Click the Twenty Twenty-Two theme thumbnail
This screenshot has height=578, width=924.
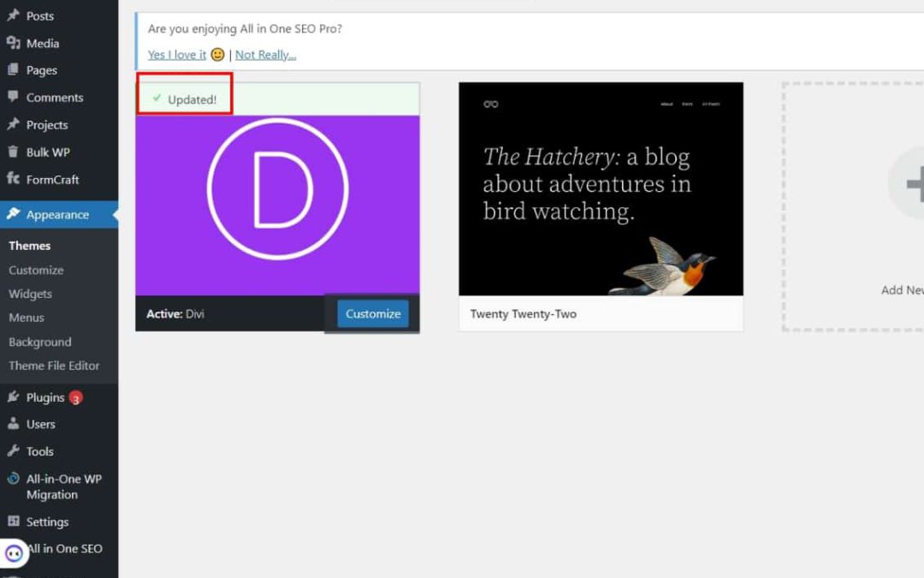(601, 188)
